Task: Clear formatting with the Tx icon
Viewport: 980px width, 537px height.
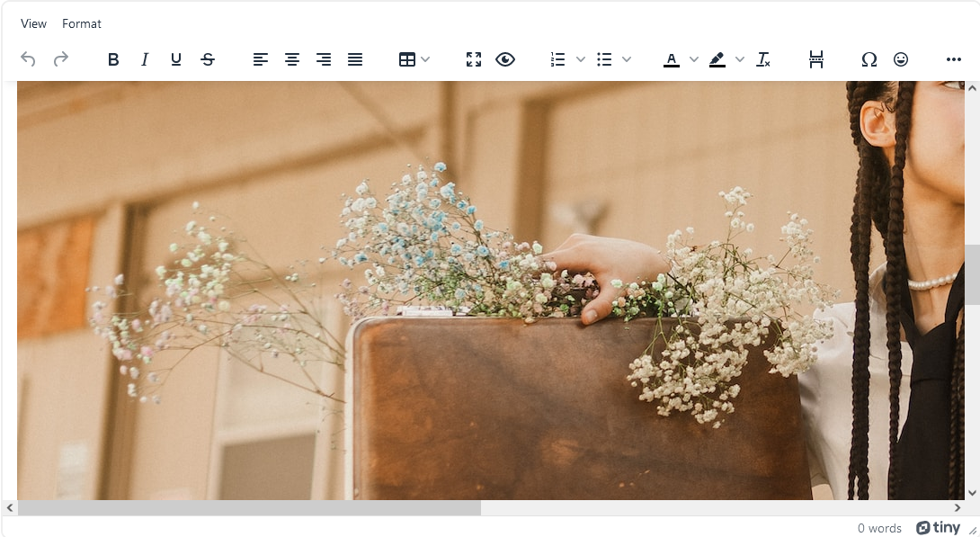Action: click(763, 59)
